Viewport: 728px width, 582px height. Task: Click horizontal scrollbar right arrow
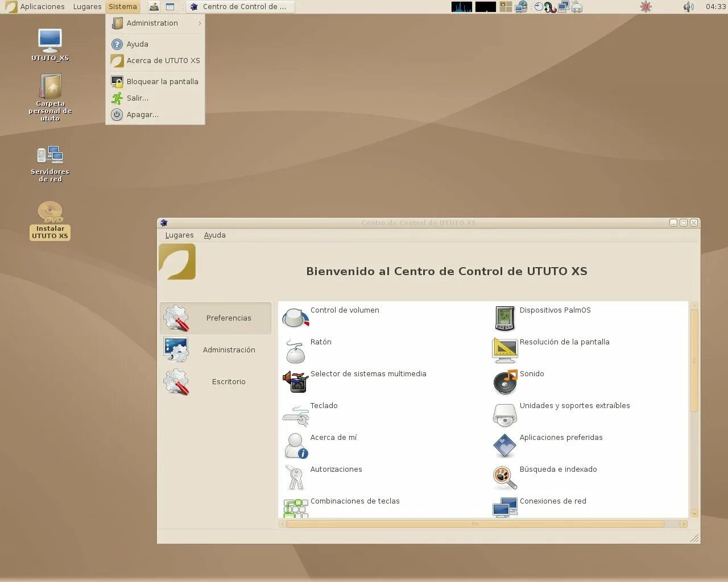pos(684,524)
